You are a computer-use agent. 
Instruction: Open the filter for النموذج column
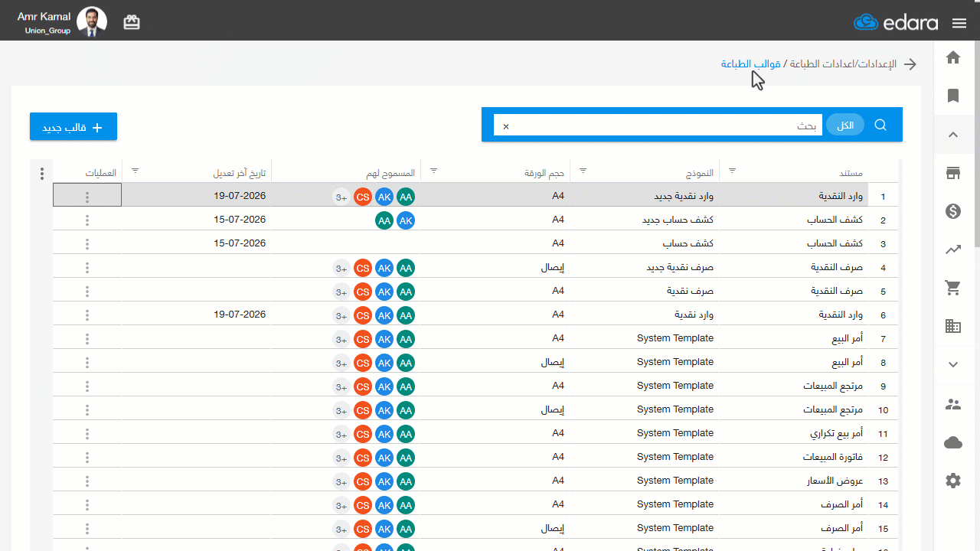[x=583, y=170]
